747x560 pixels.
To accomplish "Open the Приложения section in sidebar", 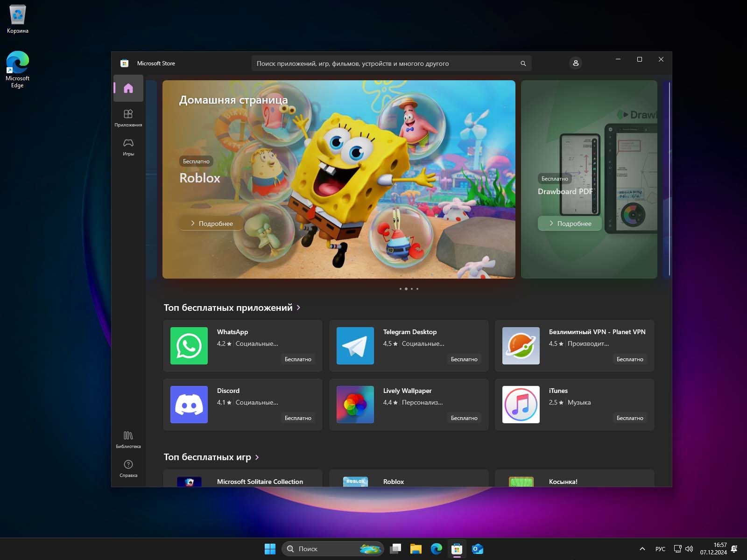I will pyautogui.click(x=128, y=118).
